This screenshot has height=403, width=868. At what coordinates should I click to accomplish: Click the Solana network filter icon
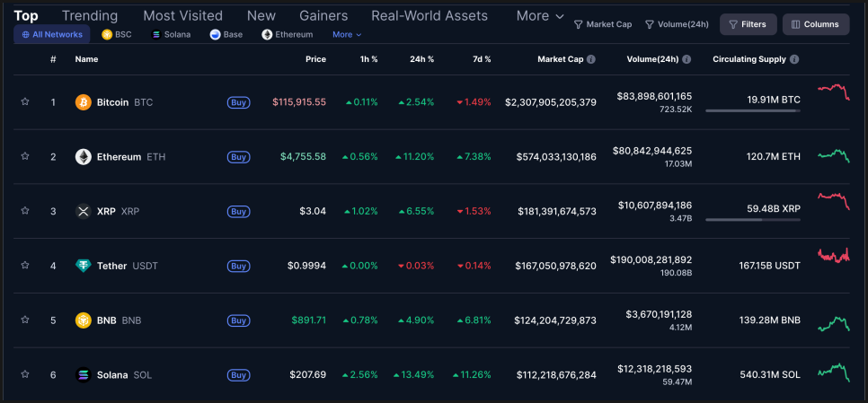click(155, 35)
